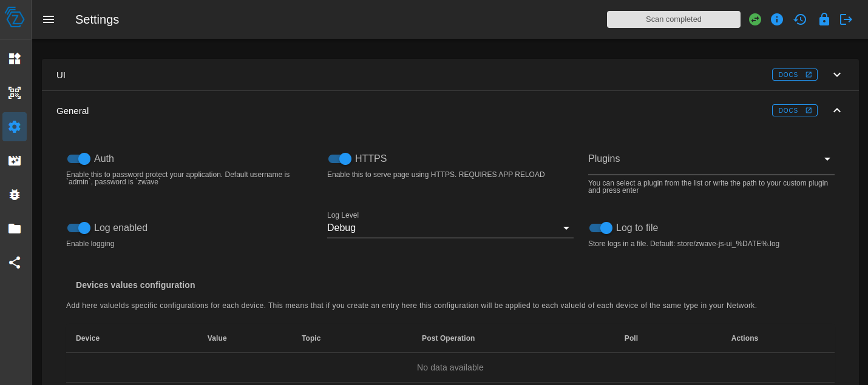Click the Actions column header
Screen dimensions: 868x385
[744, 338]
